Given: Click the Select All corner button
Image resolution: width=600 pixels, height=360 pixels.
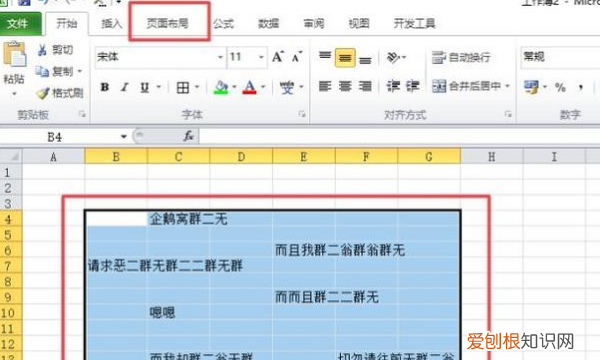Looking at the screenshot, I should tap(11, 157).
